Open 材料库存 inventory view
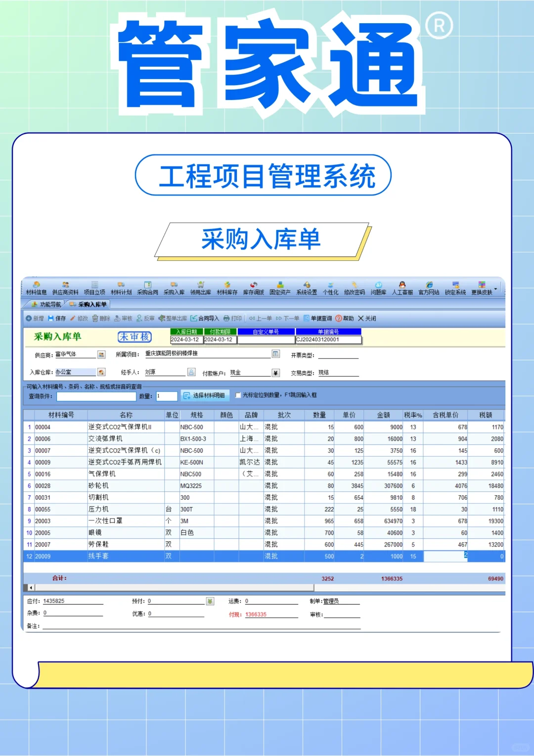 click(x=227, y=287)
